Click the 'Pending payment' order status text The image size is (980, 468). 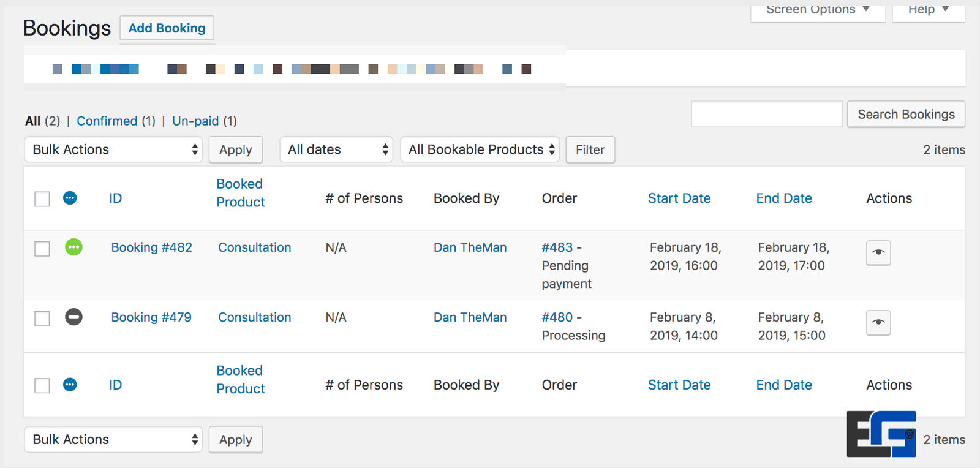567,274
